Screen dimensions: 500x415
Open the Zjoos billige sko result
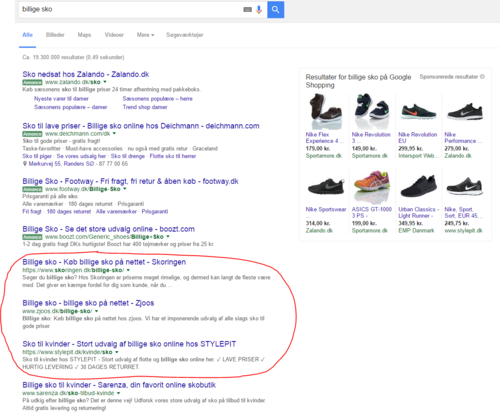tap(88, 303)
